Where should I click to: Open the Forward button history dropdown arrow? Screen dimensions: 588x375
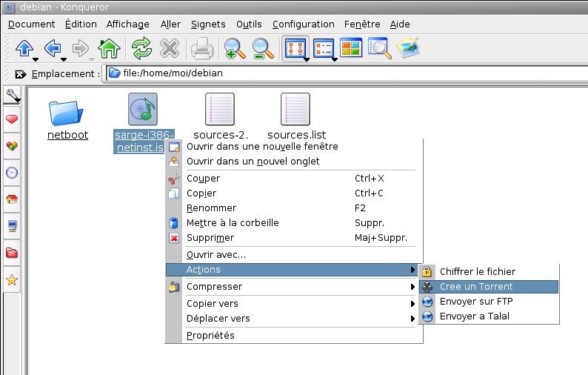click(92, 60)
